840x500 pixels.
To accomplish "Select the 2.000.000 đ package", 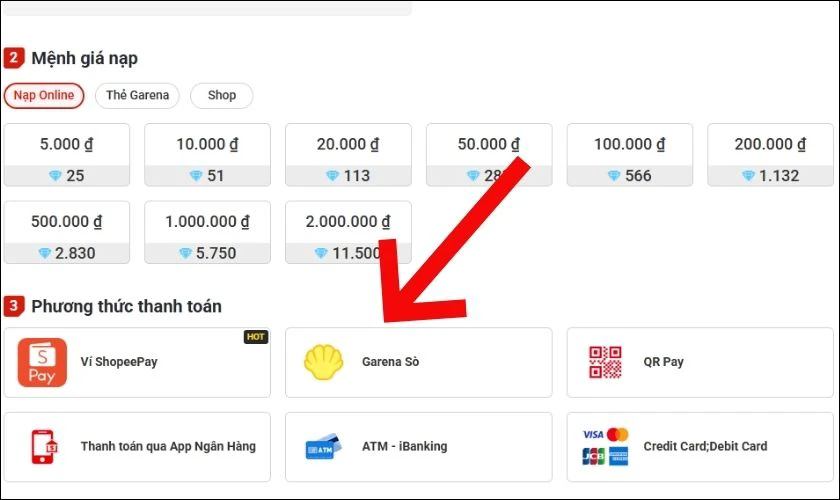I will tap(348, 222).
